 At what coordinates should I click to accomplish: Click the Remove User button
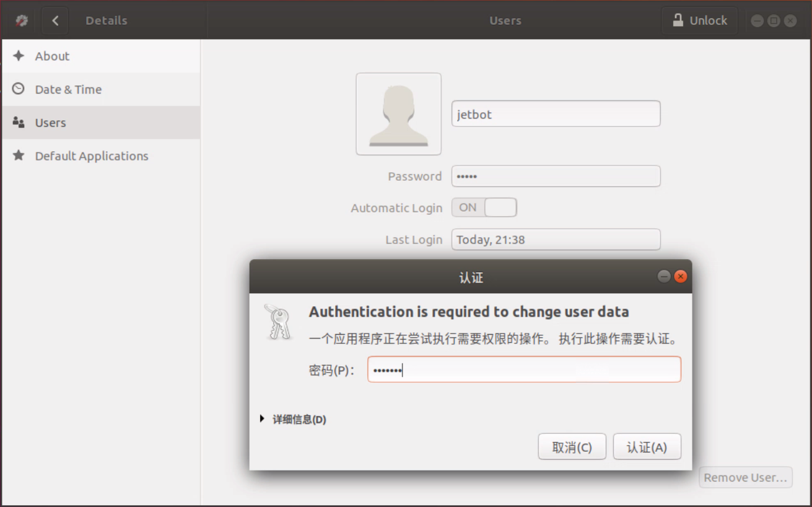coord(745,478)
